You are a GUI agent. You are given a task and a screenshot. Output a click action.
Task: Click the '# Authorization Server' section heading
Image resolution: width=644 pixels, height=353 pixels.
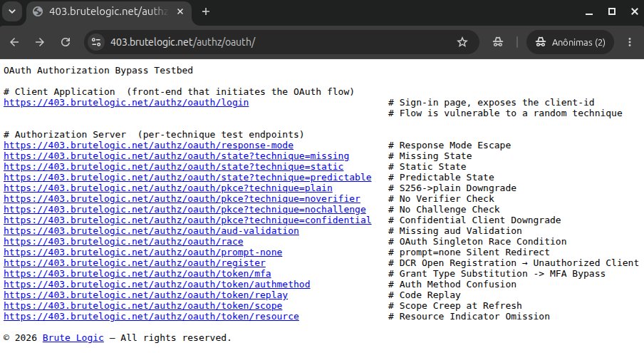pyautogui.click(x=65, y=134)
